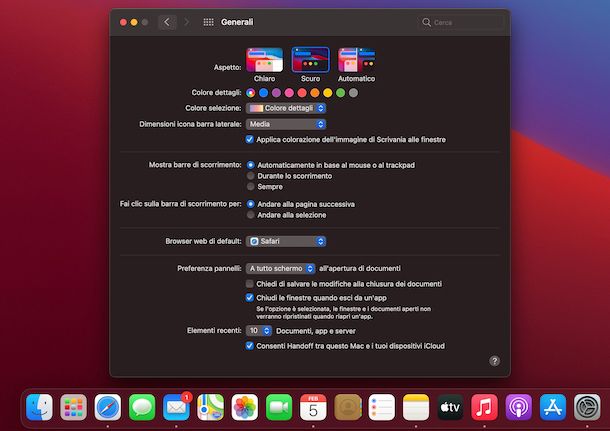The width and height of the screenshot is (610, 431).
Task: Open the sidebar icon size Media dropdown
Action: coord(286,124)
